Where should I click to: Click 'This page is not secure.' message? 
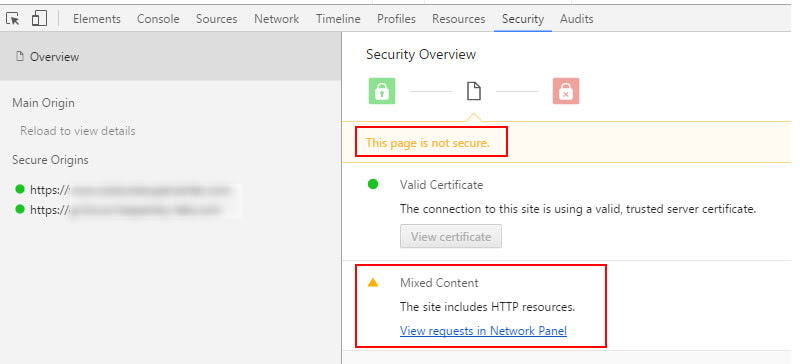pyautogui.click(x=428, y=143)
